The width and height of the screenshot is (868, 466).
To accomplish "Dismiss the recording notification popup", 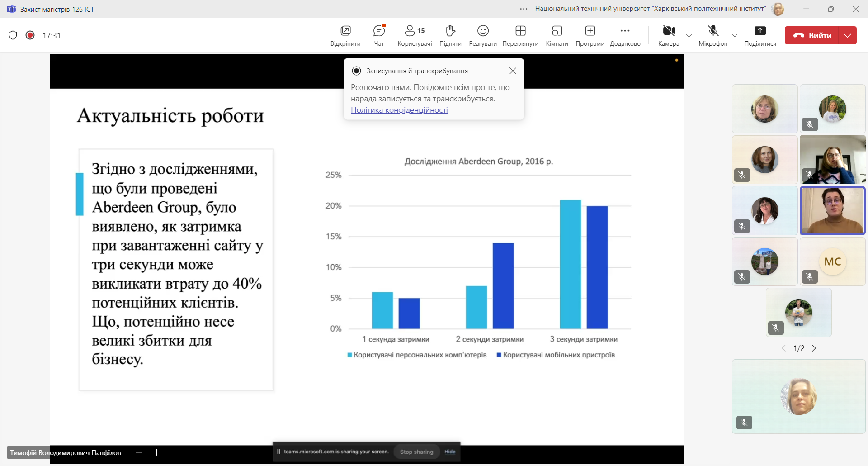I will tap(513, 71).
